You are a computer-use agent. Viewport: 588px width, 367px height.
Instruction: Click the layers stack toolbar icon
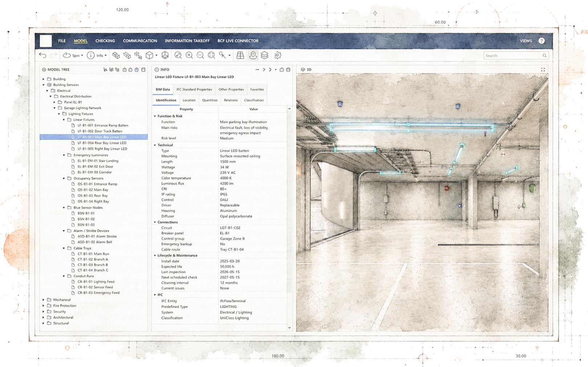point(265,55)
